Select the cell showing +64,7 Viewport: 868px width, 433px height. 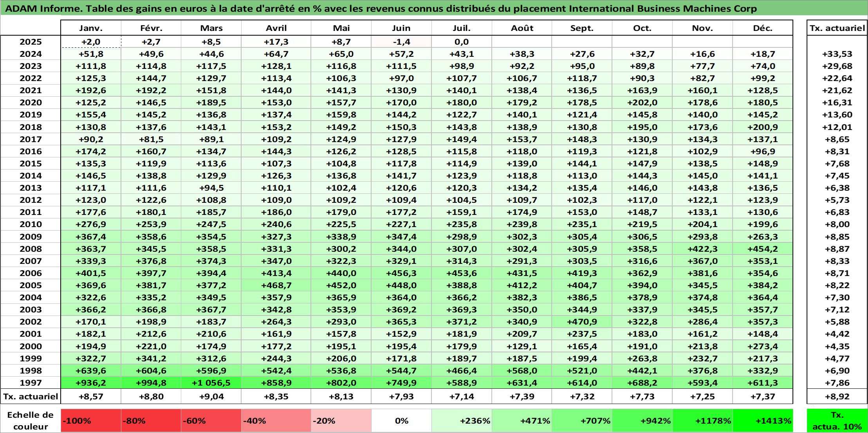point(276,54)
